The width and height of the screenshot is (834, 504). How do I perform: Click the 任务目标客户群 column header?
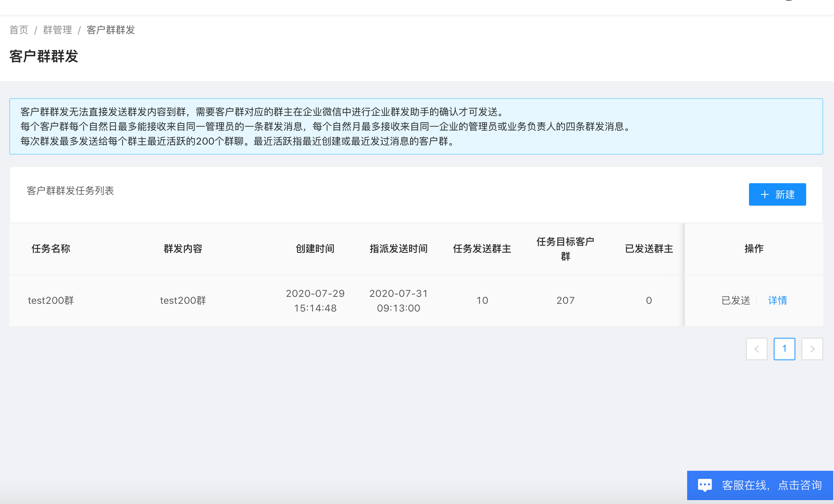coord(565,249)
